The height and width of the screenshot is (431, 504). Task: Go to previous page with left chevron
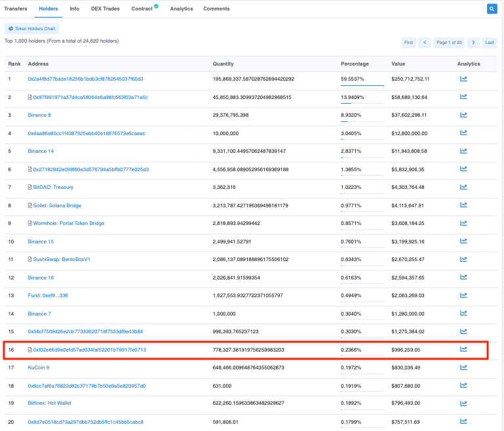pyautogui.click(x=425, y=43)
